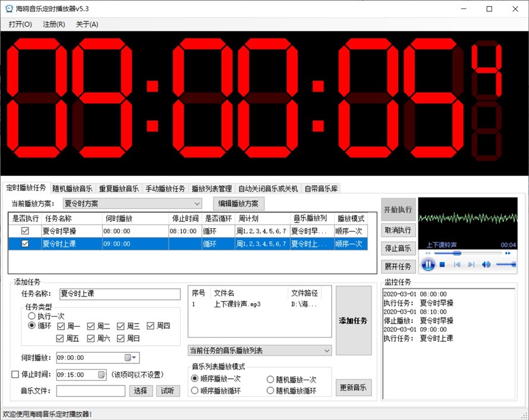Click the media player seek progress slider
The image size is (529, 420).
pyautogui.click(x=468, y=253)
